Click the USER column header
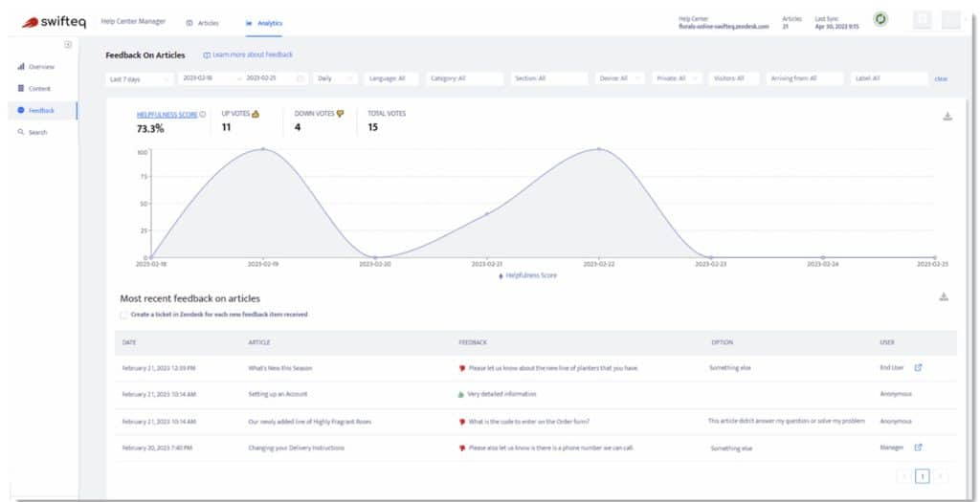 point(887,342)
